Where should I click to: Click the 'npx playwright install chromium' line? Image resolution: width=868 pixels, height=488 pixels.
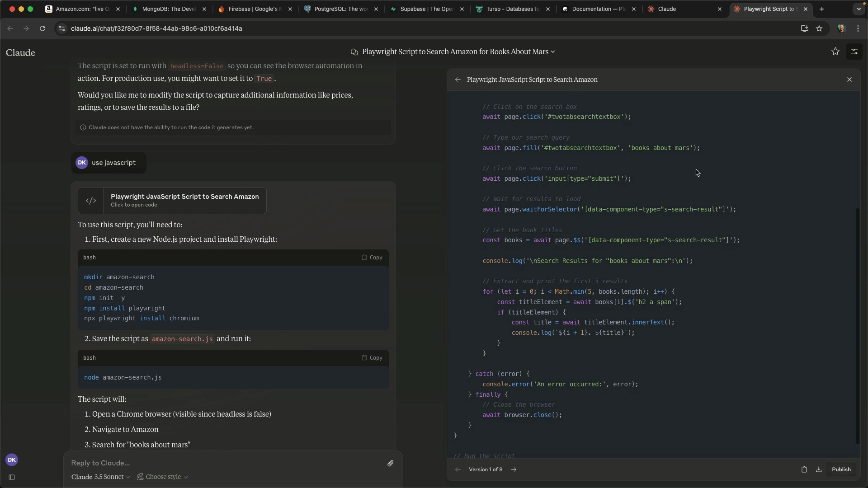pyautogui.click(x=142, y=318)
